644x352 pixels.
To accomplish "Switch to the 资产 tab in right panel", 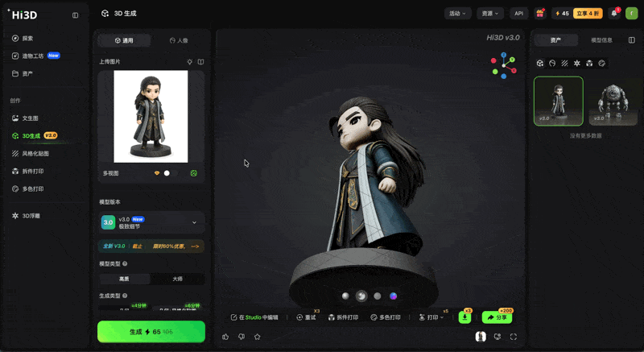I will 555,40.
